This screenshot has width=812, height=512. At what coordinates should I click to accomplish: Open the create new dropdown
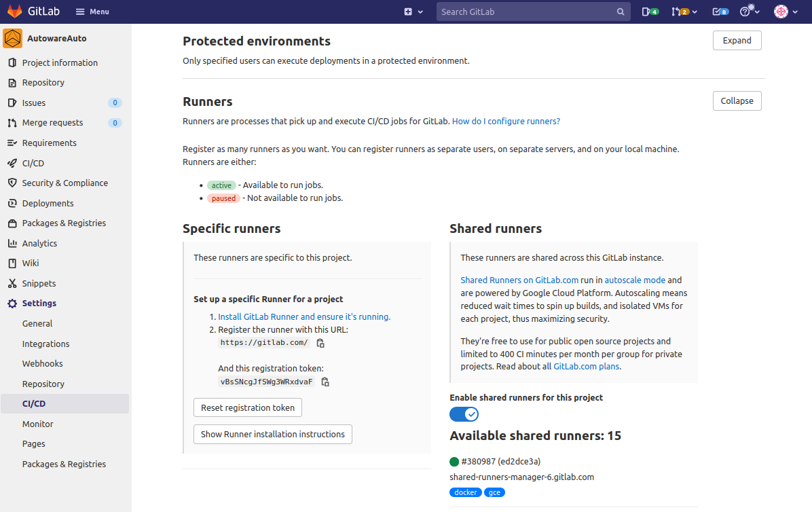(413, 12)
